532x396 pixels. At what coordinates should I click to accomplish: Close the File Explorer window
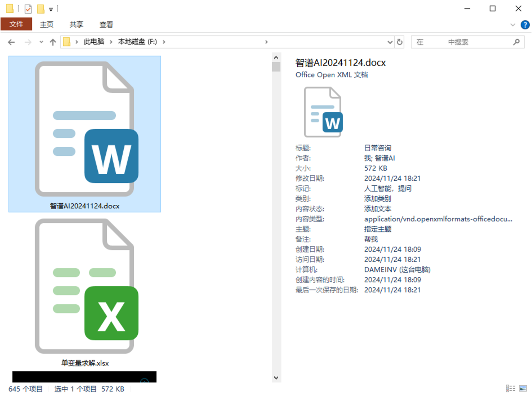click(x=518, y=9)
